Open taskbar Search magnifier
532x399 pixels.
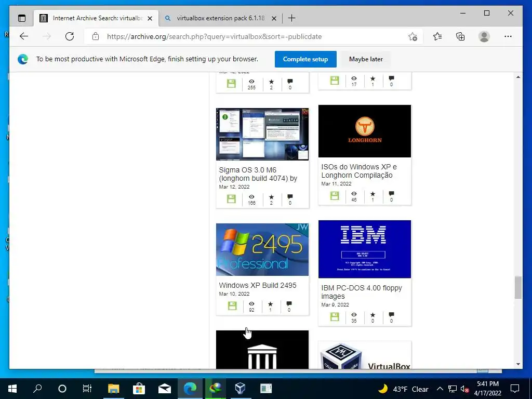(x=37, y=389)
